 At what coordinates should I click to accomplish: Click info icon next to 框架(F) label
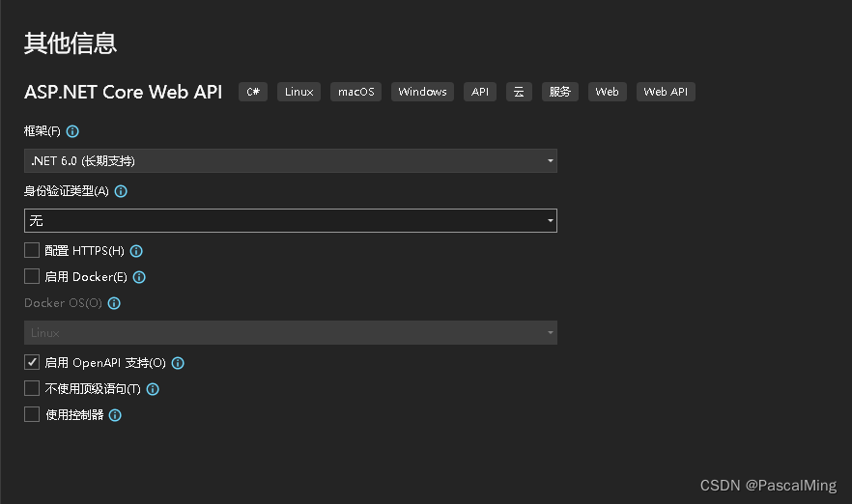[72, 131]
